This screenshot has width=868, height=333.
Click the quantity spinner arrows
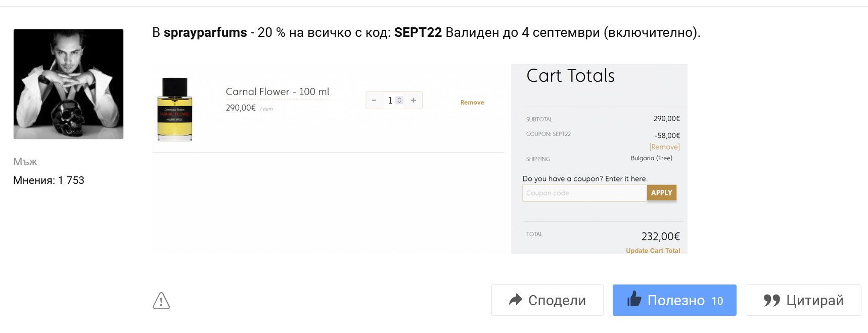tap(399, 101)
